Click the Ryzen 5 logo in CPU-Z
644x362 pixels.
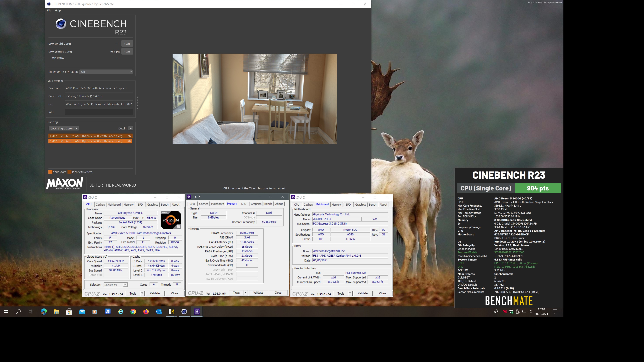pos(171,220)
